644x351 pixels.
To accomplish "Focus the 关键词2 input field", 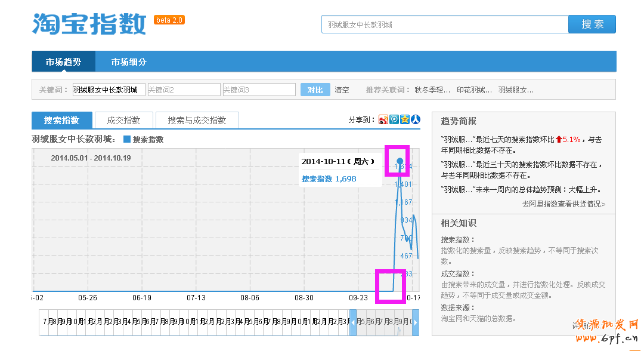I will tap(183, 90).
